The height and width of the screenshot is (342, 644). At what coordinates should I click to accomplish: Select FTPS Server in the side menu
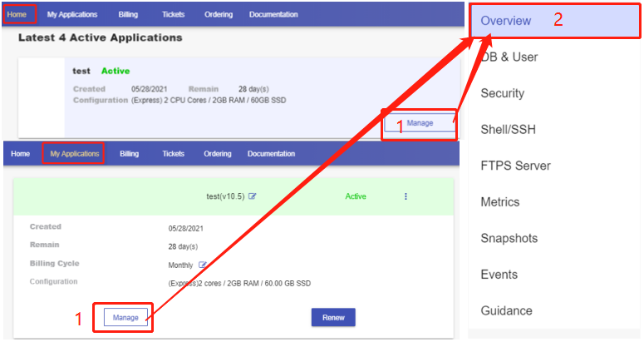515,166
